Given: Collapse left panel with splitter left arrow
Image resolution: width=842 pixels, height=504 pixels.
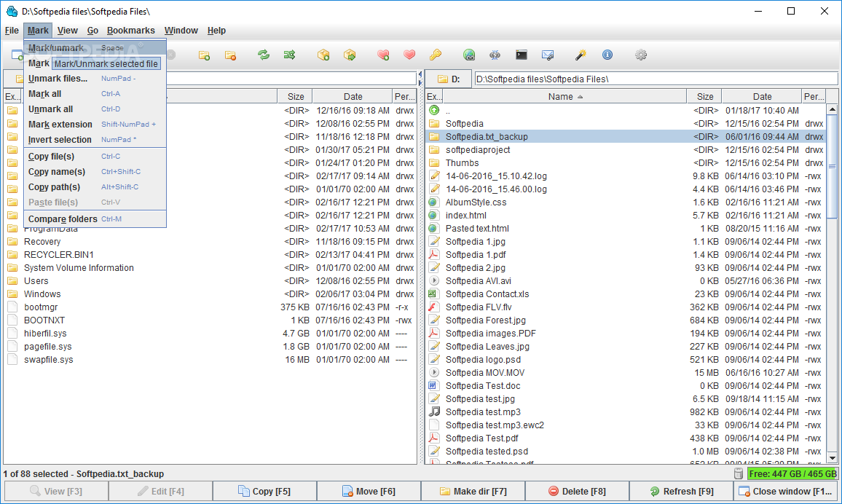Looking at the screenshot, I should click(420, 74).
